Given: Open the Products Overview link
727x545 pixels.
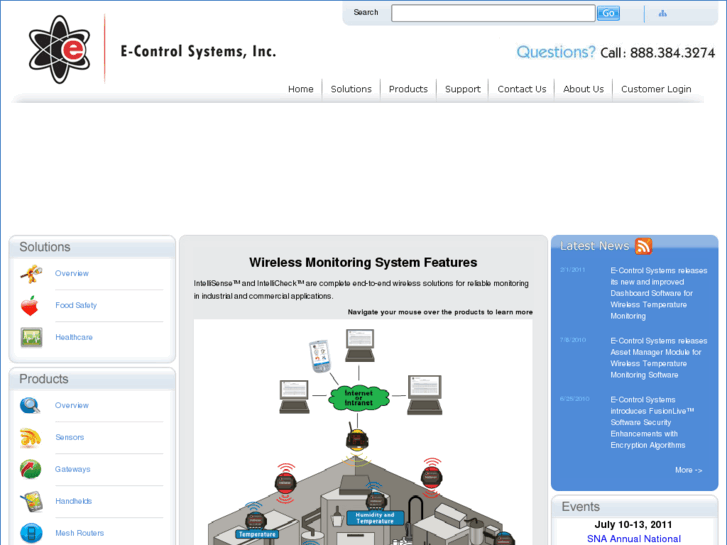Looking at the screenshot, I should pos(72,405).
